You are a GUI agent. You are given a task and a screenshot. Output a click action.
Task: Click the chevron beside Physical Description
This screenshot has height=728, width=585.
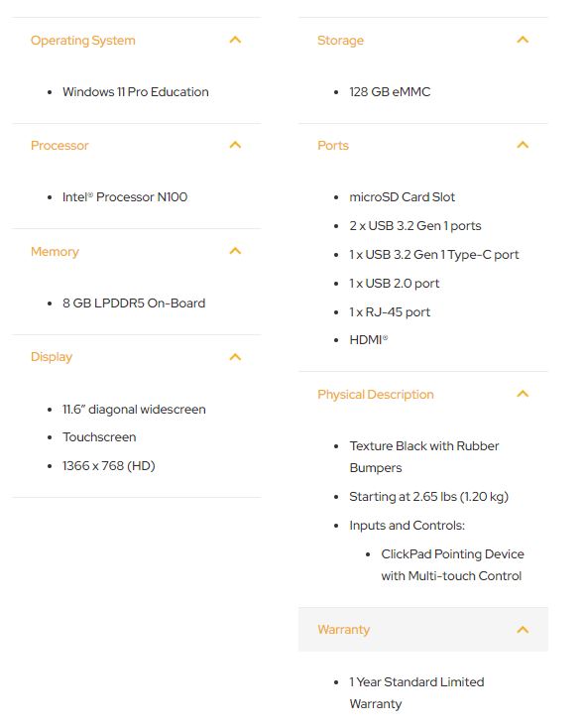tap(523, 394)
